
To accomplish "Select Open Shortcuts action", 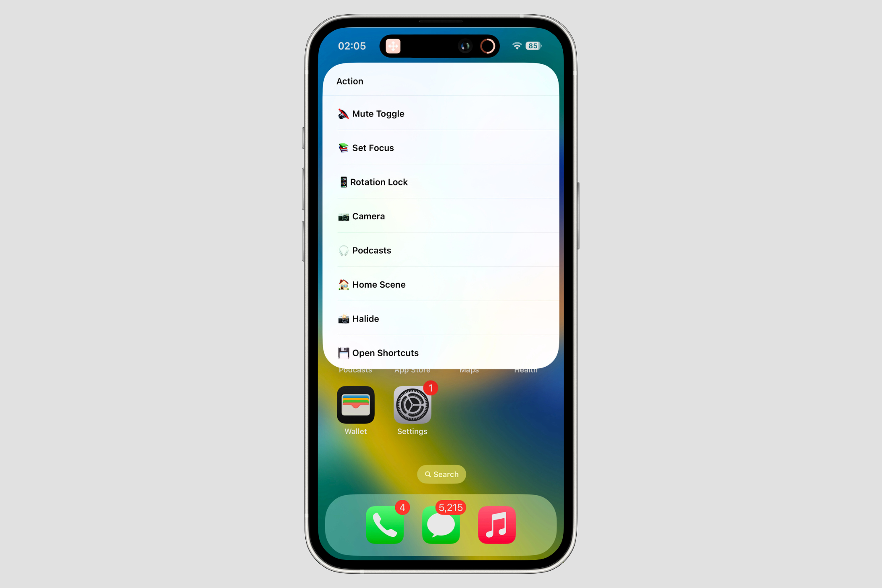I will [441, 352].
